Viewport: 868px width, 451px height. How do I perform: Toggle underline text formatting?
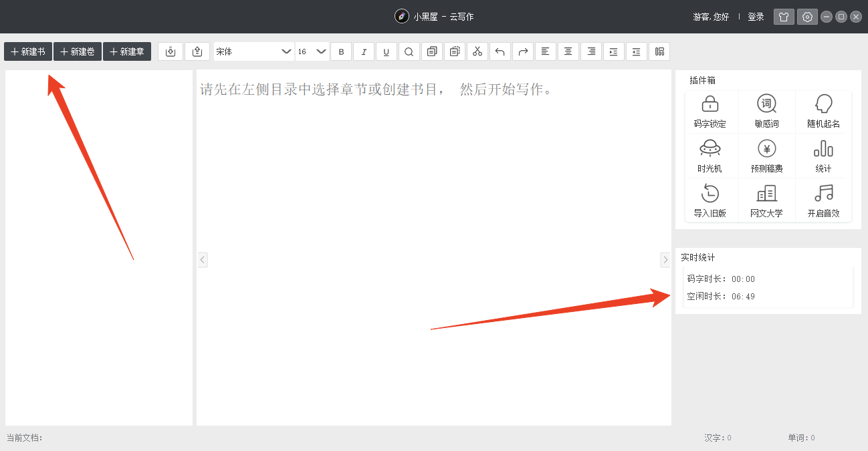pyautogui.click(x=387, y=51)
